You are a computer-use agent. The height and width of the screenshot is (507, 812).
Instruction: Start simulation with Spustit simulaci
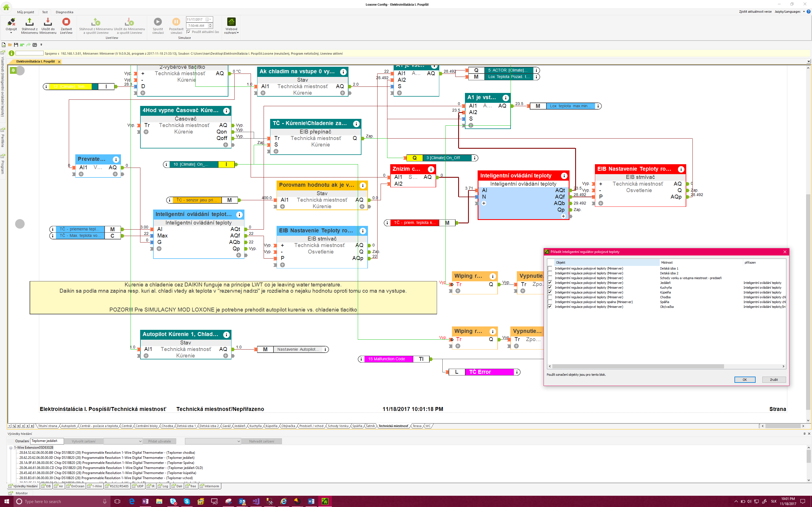[x=158, y=22]
